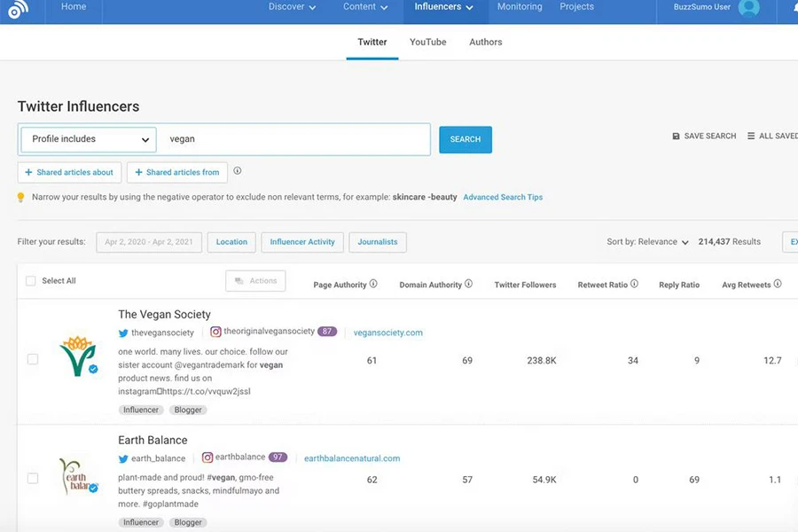Click Blogger tag under Earth Balance

(x=188, y=522)
